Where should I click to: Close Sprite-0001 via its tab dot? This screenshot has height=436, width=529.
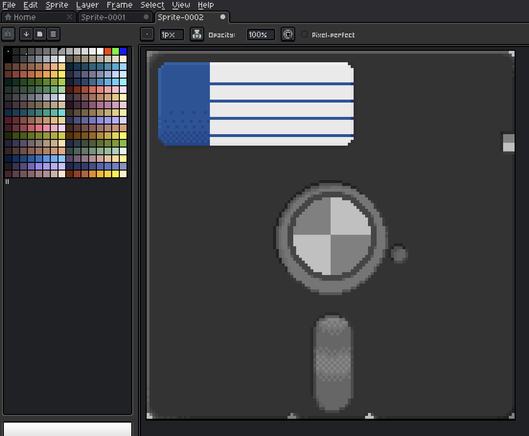tap(146, 17)
